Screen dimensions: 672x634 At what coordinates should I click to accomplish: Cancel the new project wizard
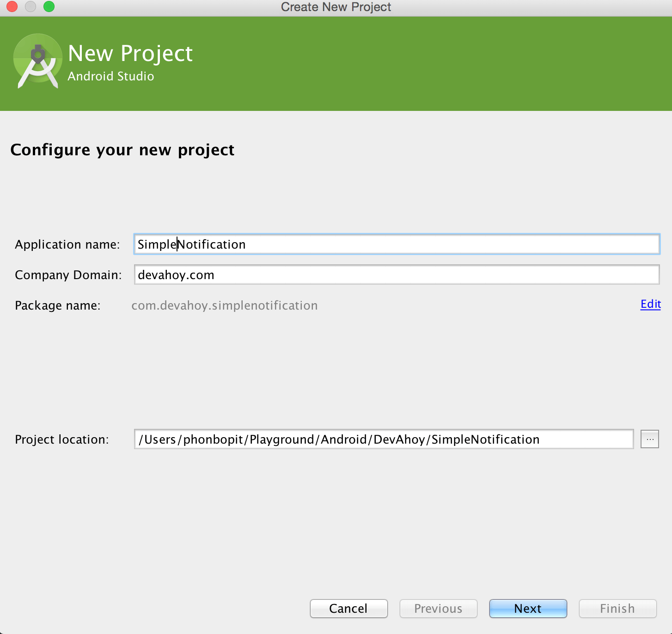pyautogui.click(x=348, y=609)
